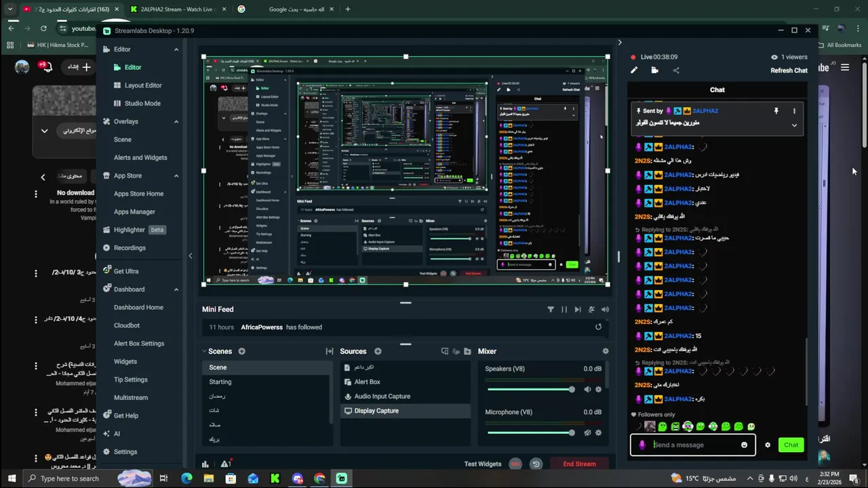The height and width of the screenshot is (488, 868).
Task: Click the Get Ultra sidebar icon
Action: (106, 270)
